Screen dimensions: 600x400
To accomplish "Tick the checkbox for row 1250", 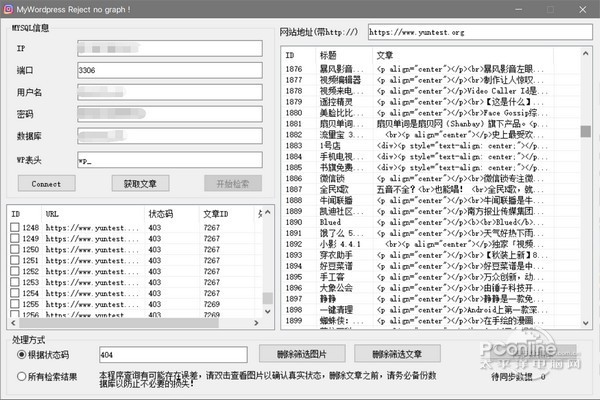I will pyautogui.click(x=15, y=249).
